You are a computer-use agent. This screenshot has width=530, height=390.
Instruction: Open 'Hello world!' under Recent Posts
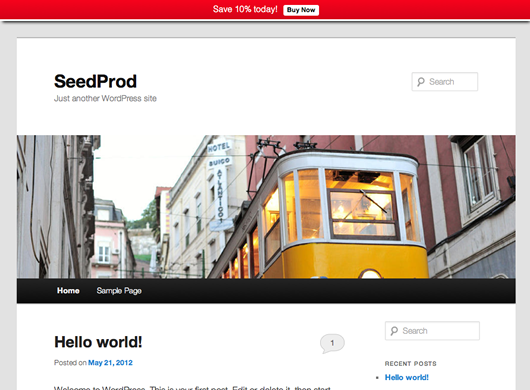pos(407,377)
